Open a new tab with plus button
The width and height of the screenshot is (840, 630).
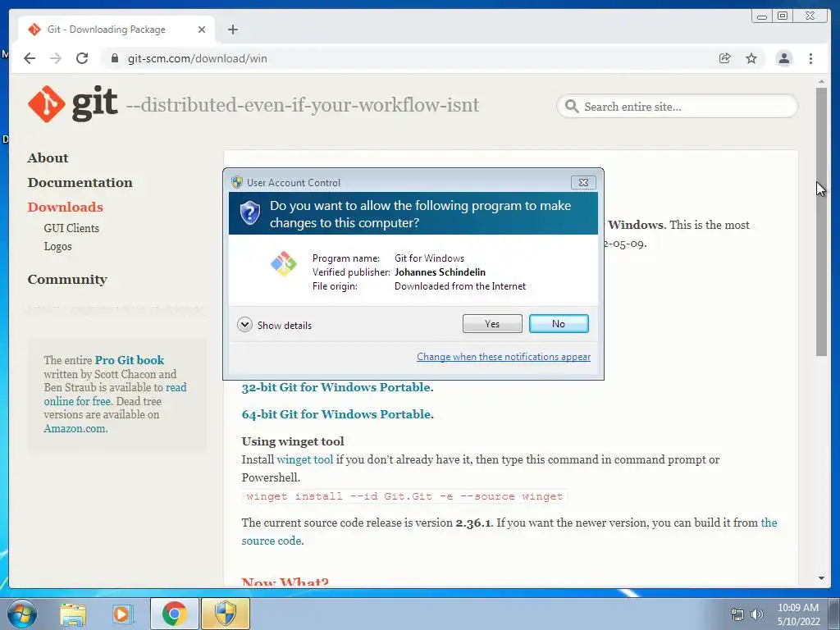[232, 30]
